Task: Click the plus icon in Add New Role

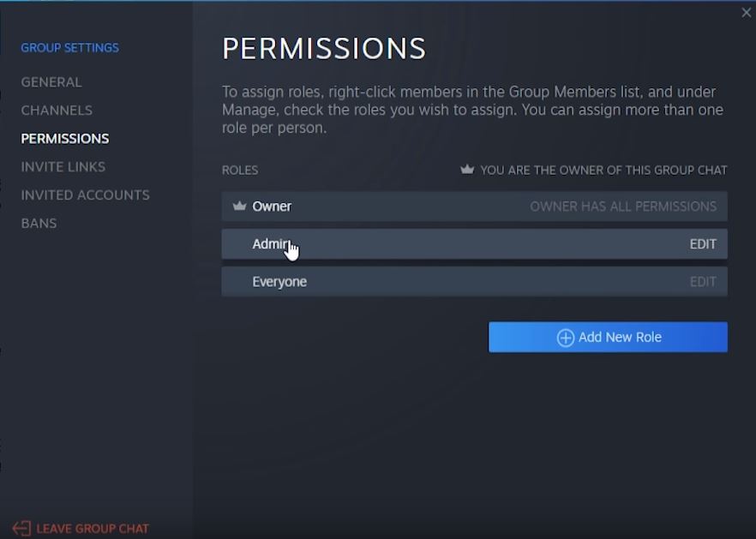Action: click(565, 338)
